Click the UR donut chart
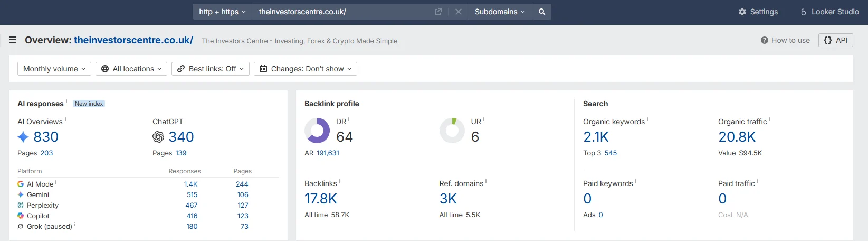The height and width of the screenshot is (241, 868). tap(452, 131)
